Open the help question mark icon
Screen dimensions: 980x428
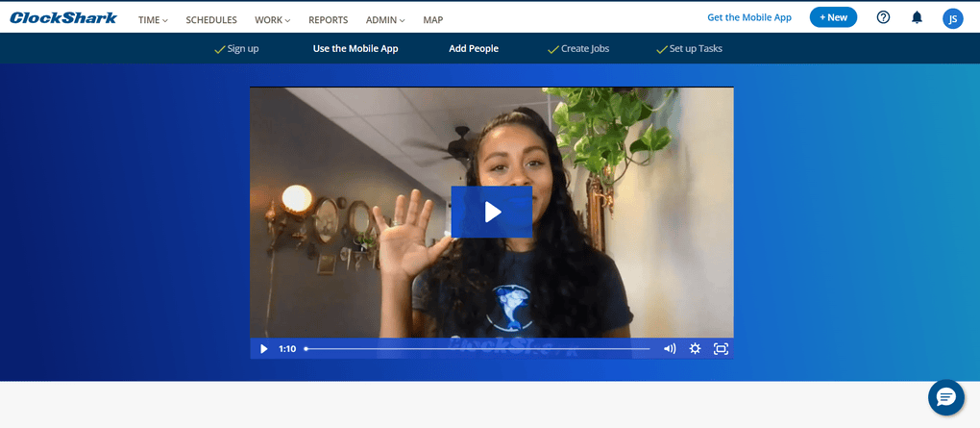point(883,17)
